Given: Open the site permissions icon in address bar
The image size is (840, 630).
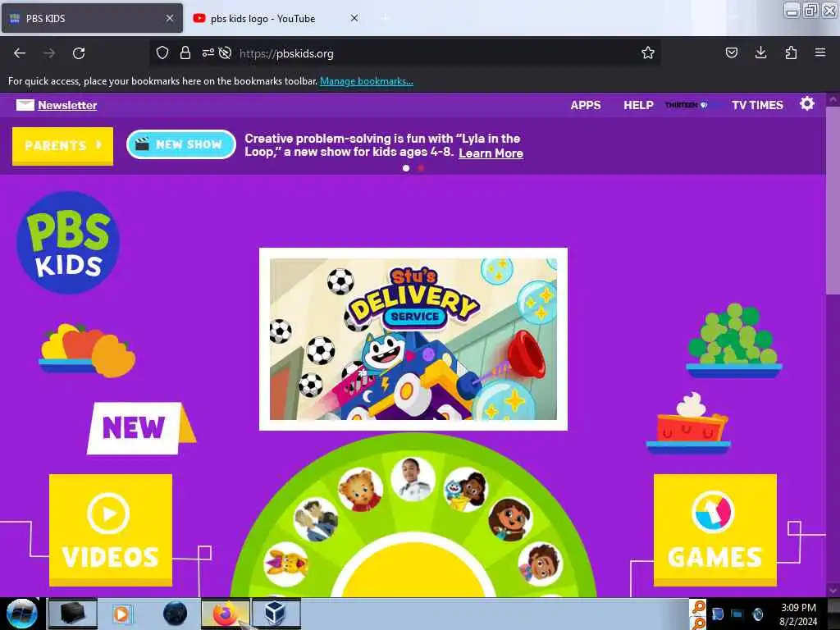Looking at the screenshot, I should (x=208, y=52).
